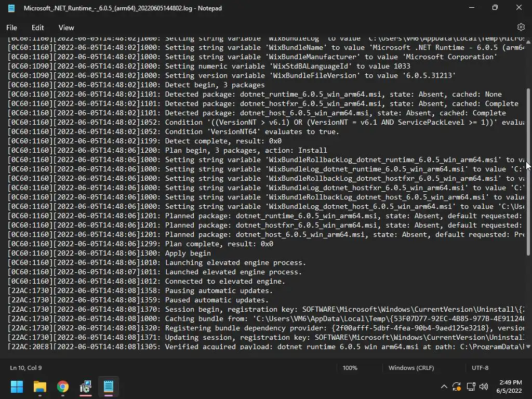Click 'WixBundleLog_dotnet_host_6.0.5' variable line
Screen dimensions: 532x399
(x=265, y=207)
